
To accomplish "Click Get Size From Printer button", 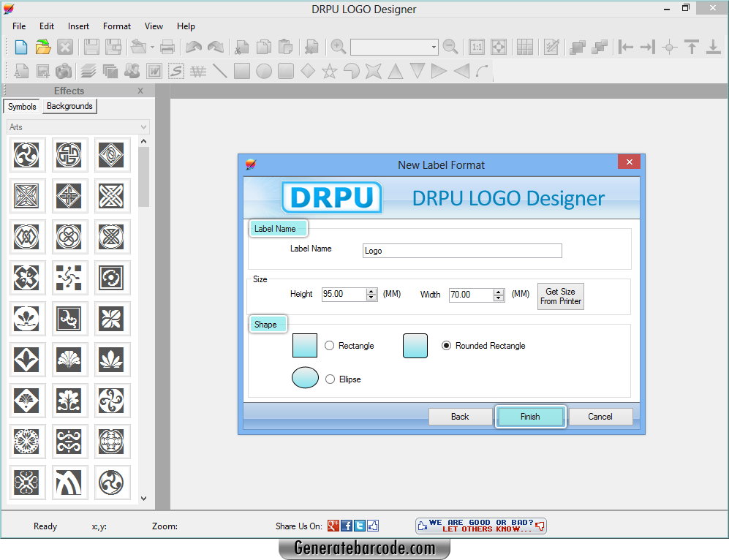I will point(561,297).
